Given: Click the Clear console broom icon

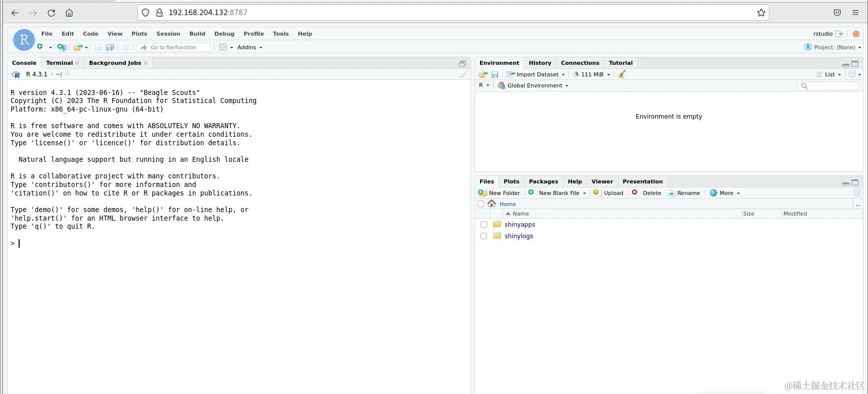Looking at the screenshot, I should click(x=463, y=74).
